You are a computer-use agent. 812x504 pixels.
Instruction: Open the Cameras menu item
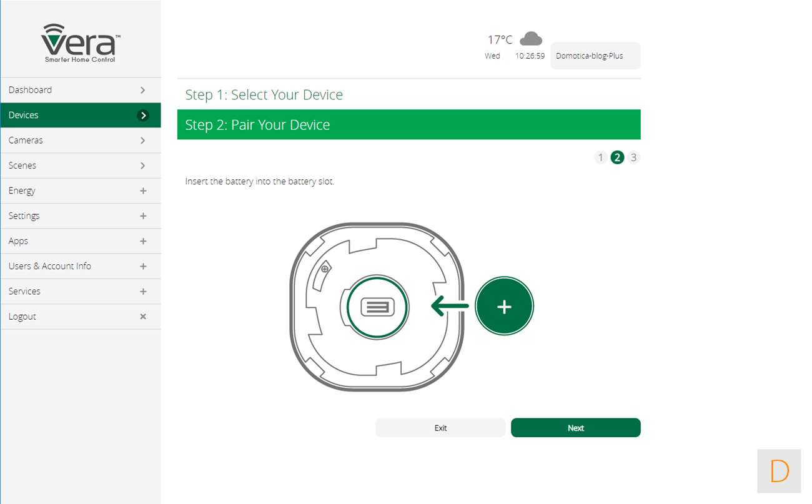click(26, 141)
